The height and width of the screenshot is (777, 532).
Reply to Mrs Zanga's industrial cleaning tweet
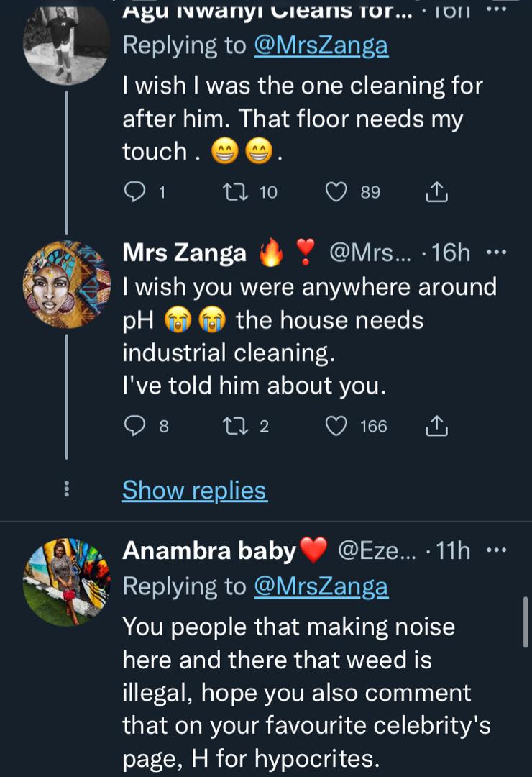click(135, 427)
